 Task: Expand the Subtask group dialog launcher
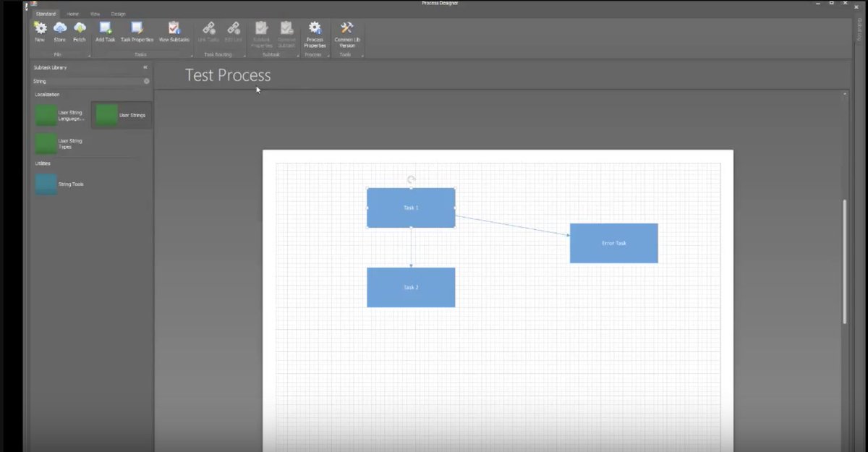(297, 56)
